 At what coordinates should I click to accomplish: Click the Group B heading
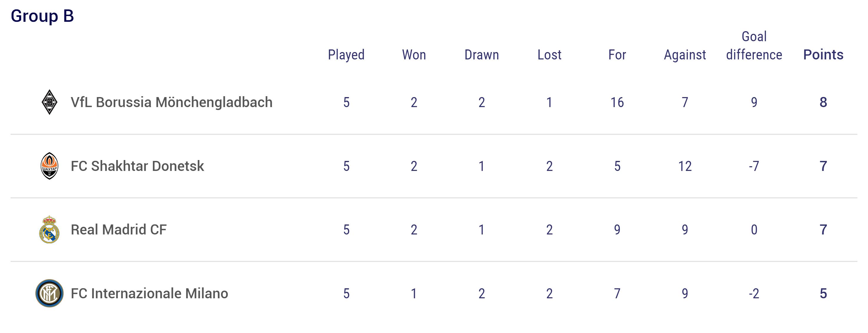point(42,16)
